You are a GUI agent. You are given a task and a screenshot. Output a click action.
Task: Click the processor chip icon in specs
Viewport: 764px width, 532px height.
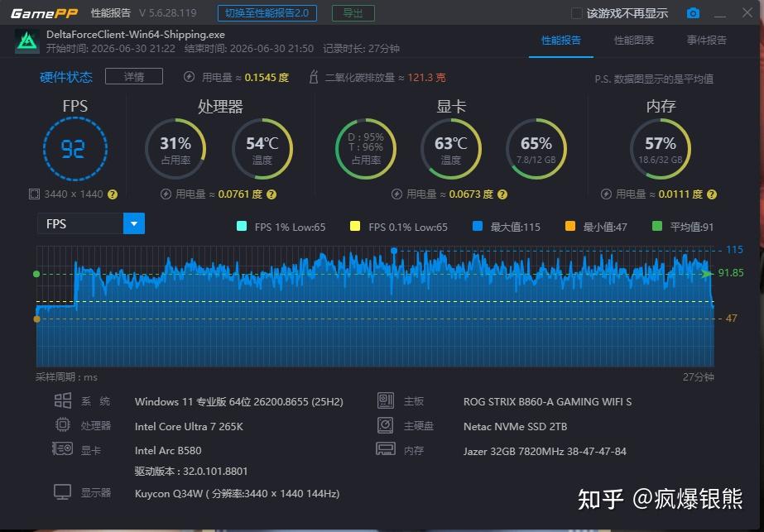point(63,424)
